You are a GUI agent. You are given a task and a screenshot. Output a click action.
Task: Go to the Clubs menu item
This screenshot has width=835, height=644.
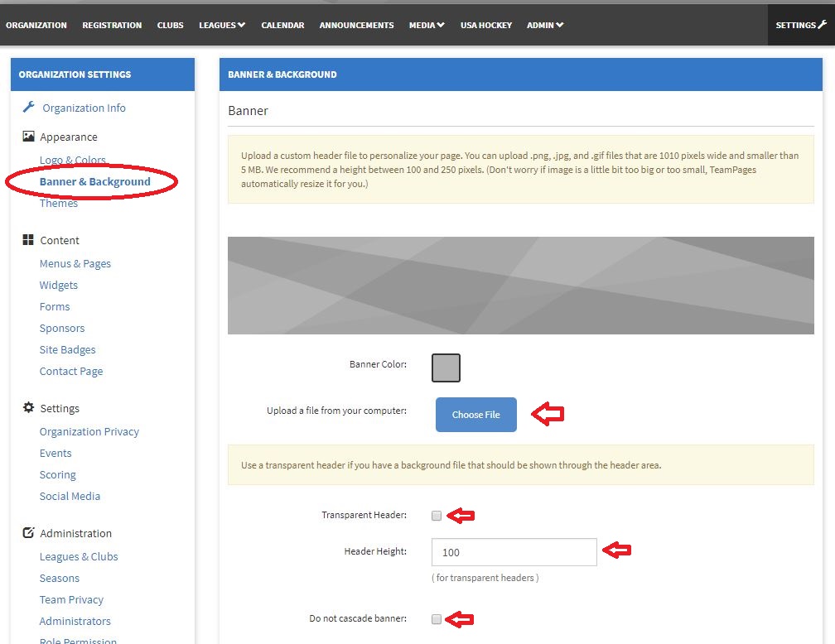(171, 25)
